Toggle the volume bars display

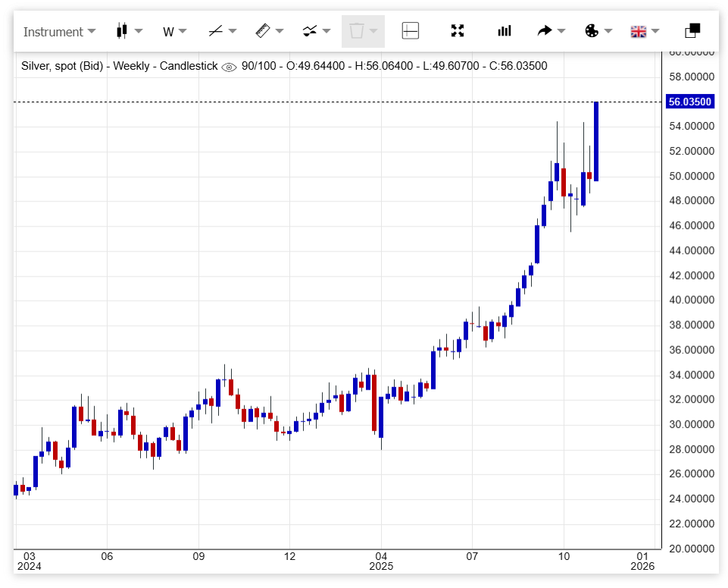pos(505,31)
